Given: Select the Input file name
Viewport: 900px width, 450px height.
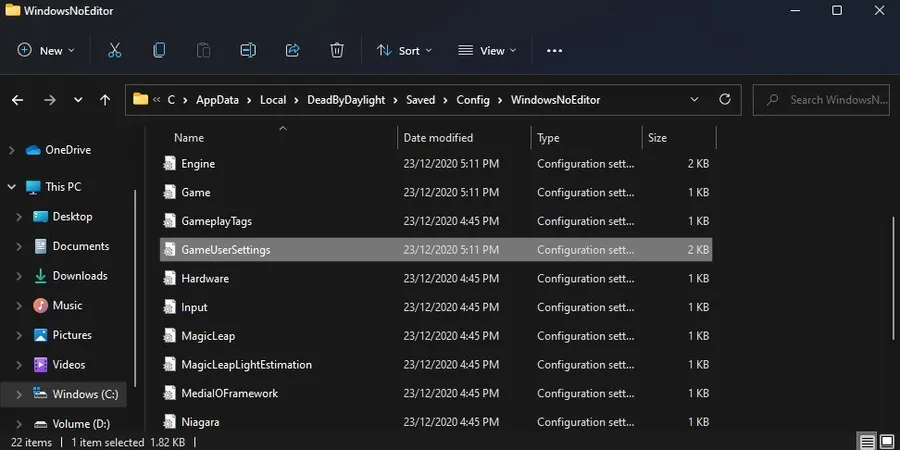Looking at the screenshot, I should [x=194, y=307].
